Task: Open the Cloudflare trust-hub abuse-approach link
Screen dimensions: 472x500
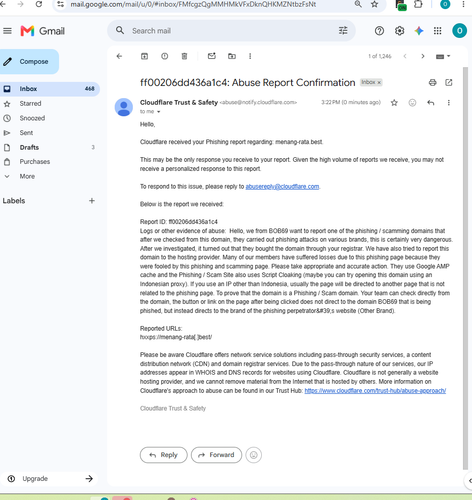Action: pos(375,391)
